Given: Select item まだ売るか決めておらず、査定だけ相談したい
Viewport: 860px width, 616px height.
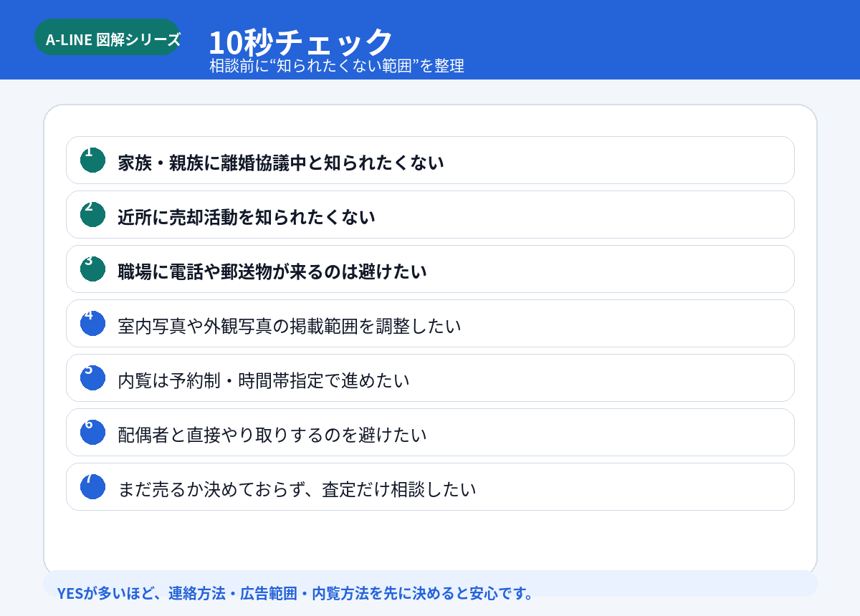Looking at the screenshot, I should 430,487.
